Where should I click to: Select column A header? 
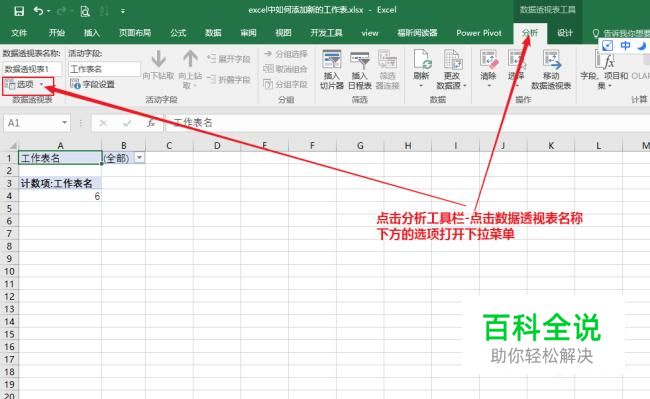[61, 145]
